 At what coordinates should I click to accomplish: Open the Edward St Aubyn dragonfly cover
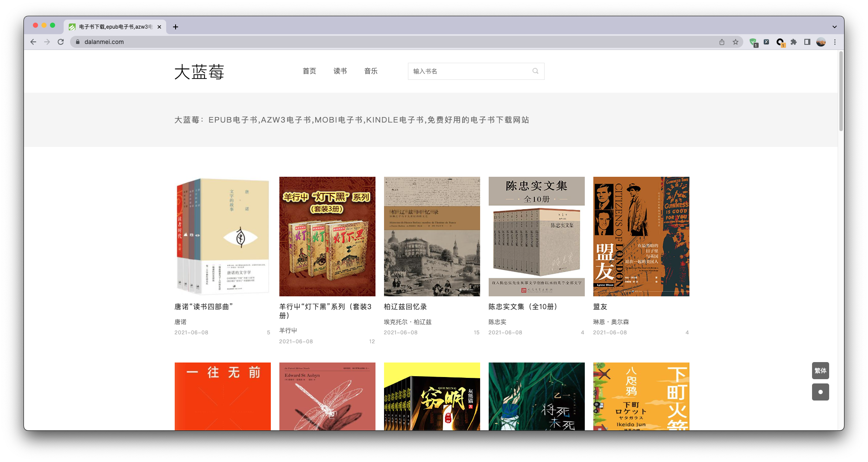(x=327, y=396)
